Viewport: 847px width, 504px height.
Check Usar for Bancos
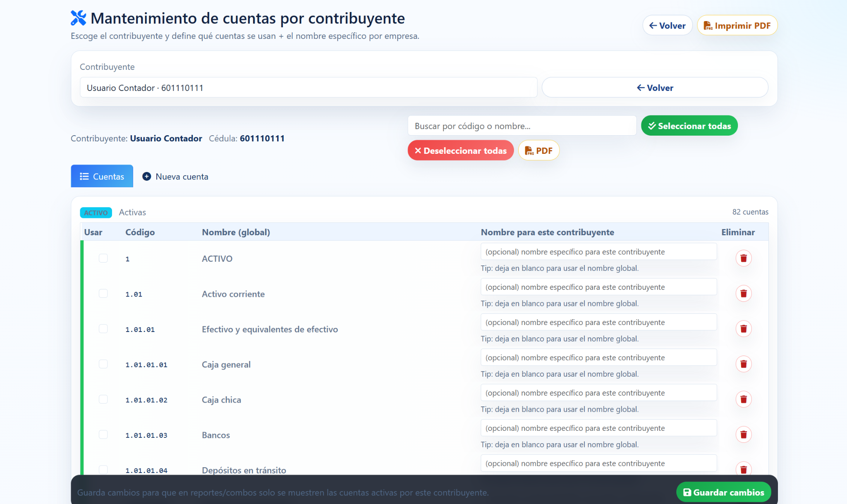[103, 435]
